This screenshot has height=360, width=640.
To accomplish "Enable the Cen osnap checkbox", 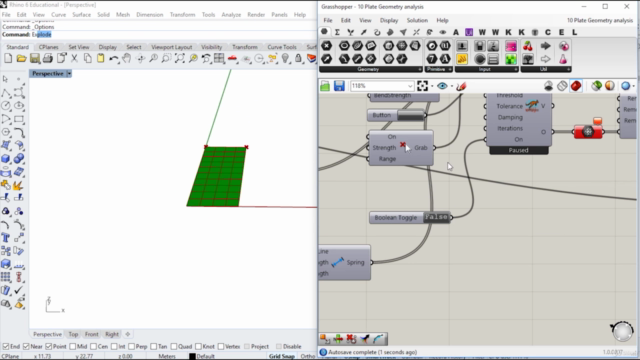I will 93,347.
